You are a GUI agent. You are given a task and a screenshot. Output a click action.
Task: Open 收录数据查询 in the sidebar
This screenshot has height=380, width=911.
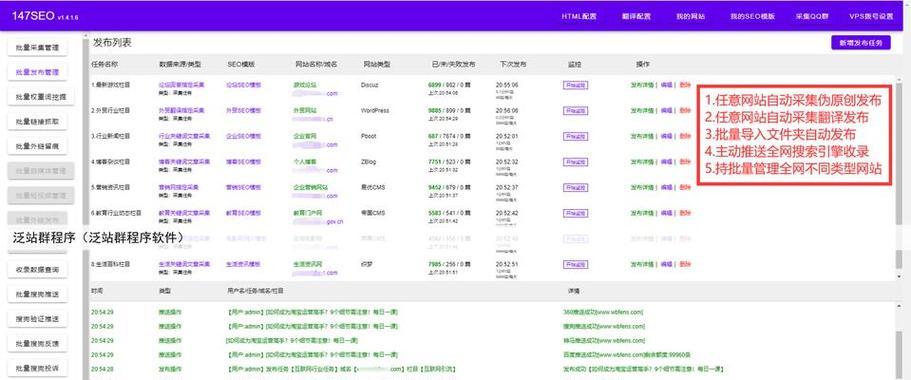point(37,270)
